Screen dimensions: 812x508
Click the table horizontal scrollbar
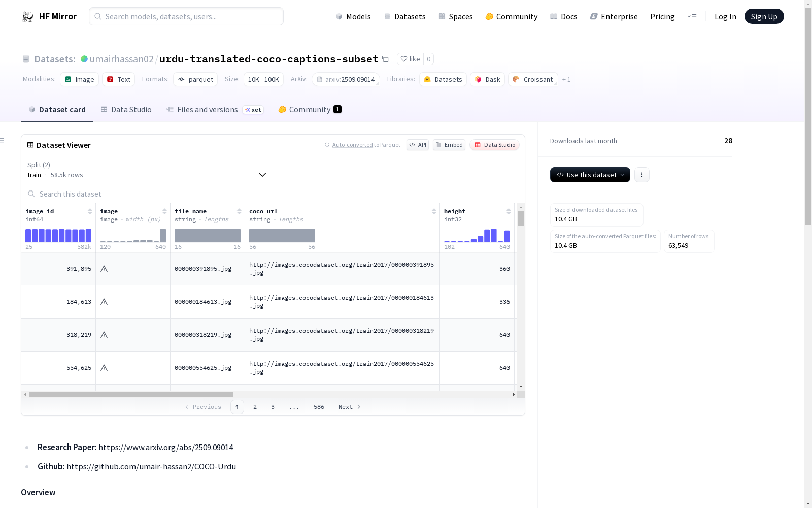coord(131,394)
